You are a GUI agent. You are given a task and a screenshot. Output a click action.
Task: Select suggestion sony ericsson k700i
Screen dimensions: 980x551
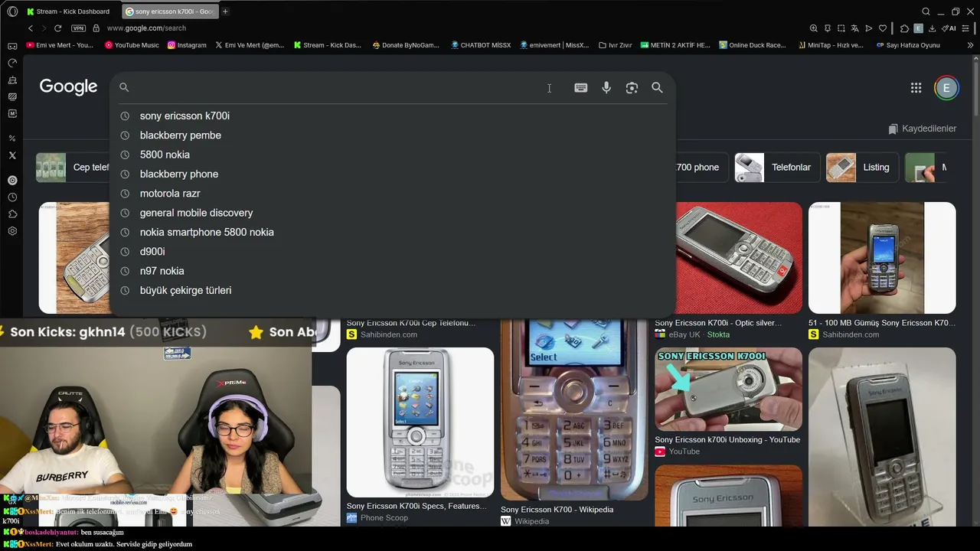tap(392, 116)
